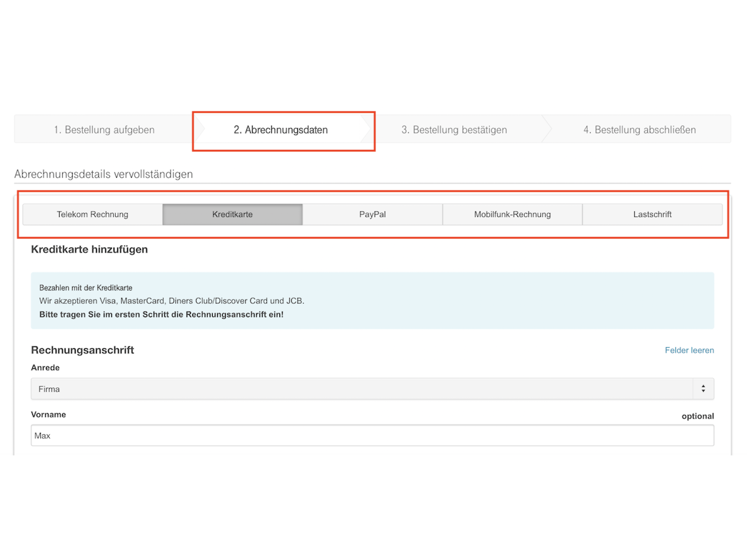Click the optional label beside Vorname
This screenshot has width=747, height=560.
click(x=698, y=416)
